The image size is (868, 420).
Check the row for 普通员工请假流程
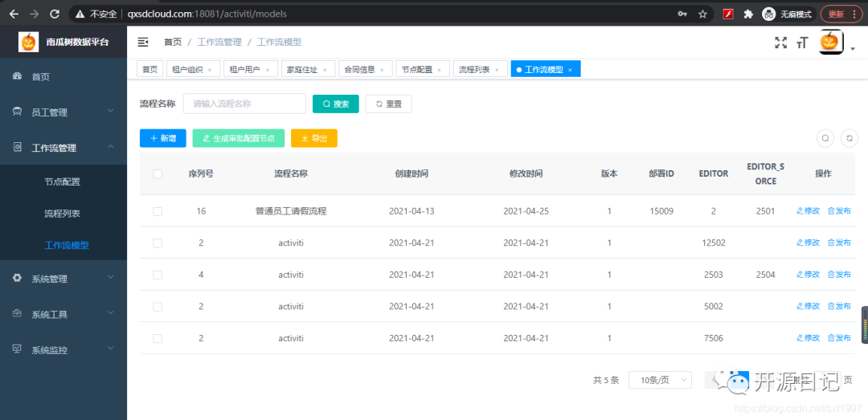pyautogui.click(x=158, y=211)
